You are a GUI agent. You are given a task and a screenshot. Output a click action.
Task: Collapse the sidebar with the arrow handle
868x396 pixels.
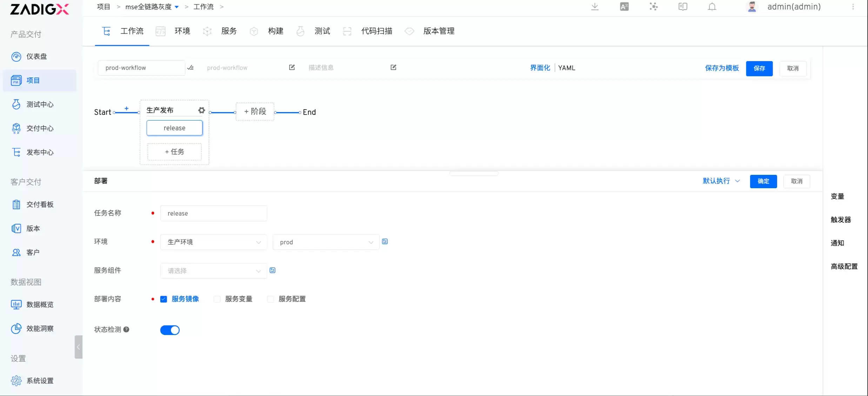(78, 347)
